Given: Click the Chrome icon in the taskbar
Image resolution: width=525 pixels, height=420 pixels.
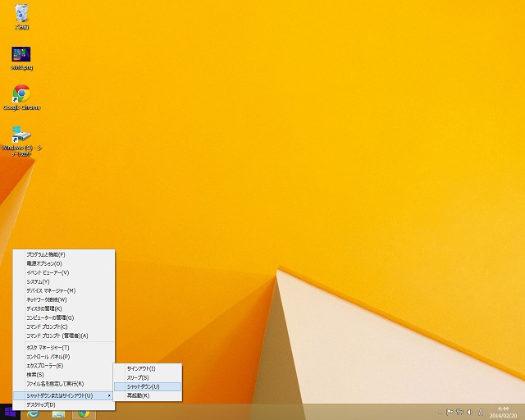Looking at the screenshot, I should tap(83, 413).
